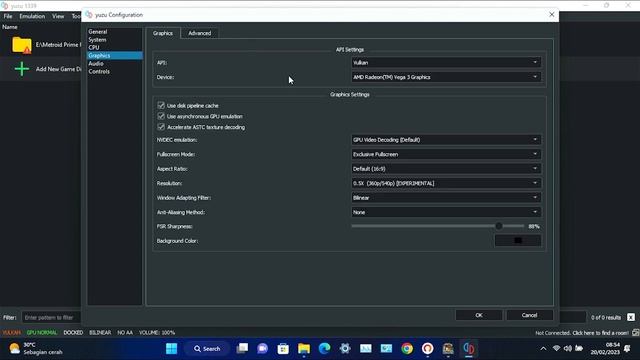Expand NVDEC emulation dropdown
The image size is (640, 360).
coord(446,140)
